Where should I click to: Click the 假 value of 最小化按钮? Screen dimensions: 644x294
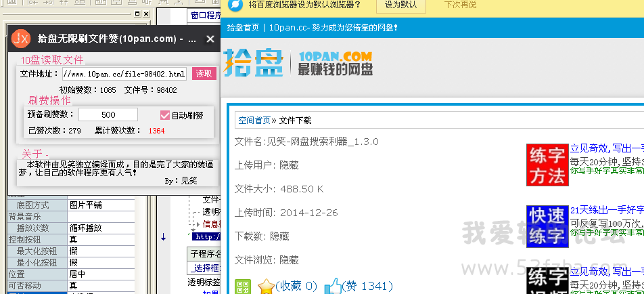101,262
